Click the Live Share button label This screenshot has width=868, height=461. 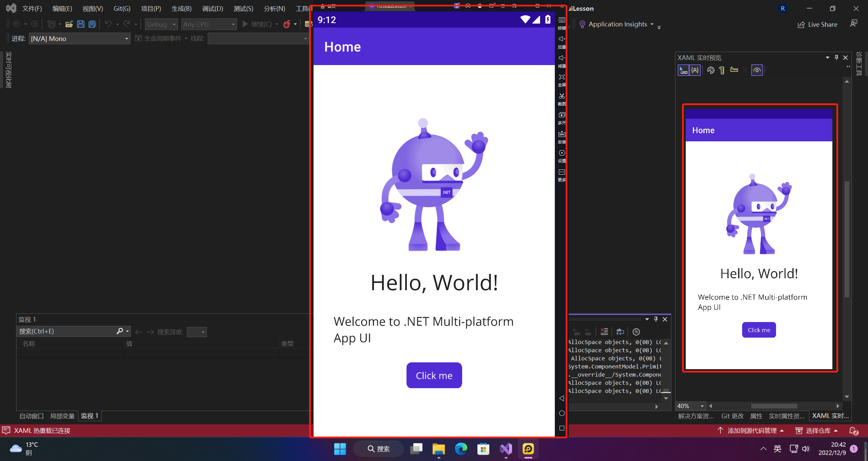point(823,24)
